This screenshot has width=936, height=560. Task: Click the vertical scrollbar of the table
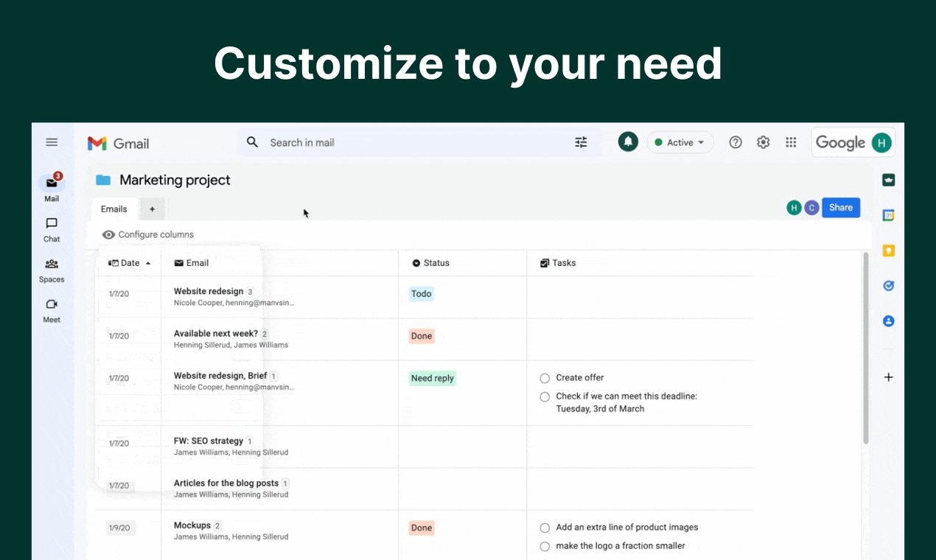[865, 348]
